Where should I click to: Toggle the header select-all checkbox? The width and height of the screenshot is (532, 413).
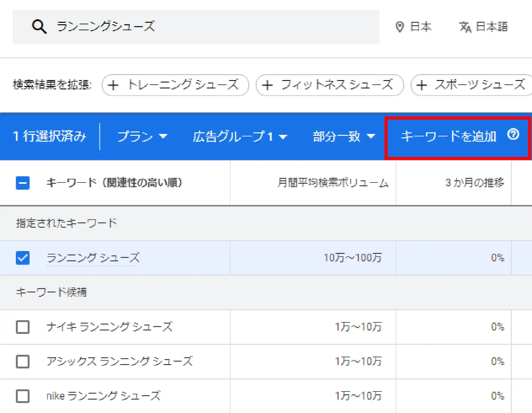[x=23, y=183]
